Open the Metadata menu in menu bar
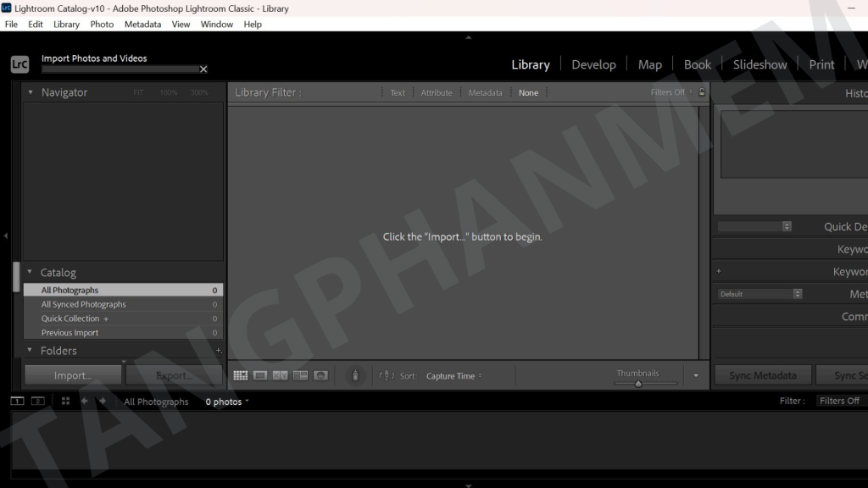Screen dimensions: 868x488 [x=142, y=25]
